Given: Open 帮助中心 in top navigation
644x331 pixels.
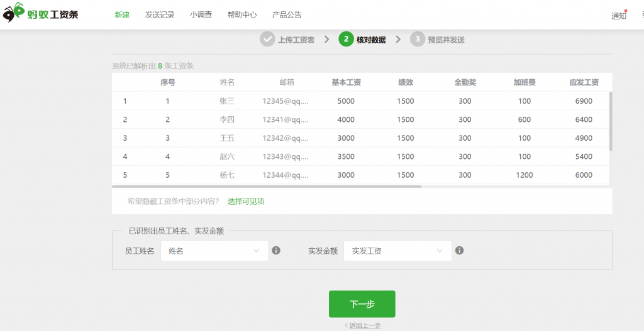Looking at the screenshot, I should [242, 14].
